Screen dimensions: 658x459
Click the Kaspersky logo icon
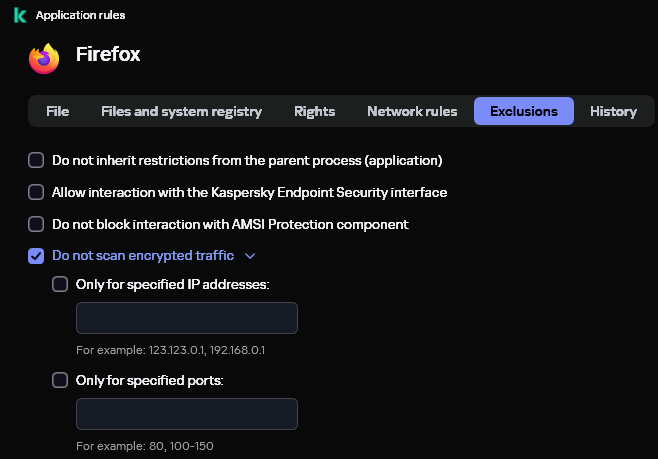20,15
